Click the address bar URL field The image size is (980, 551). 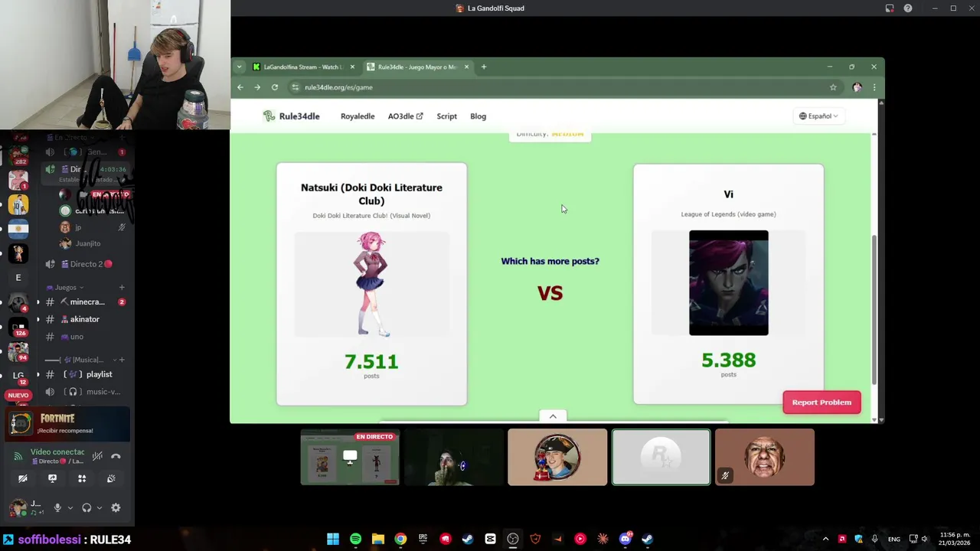pos(567,87)
